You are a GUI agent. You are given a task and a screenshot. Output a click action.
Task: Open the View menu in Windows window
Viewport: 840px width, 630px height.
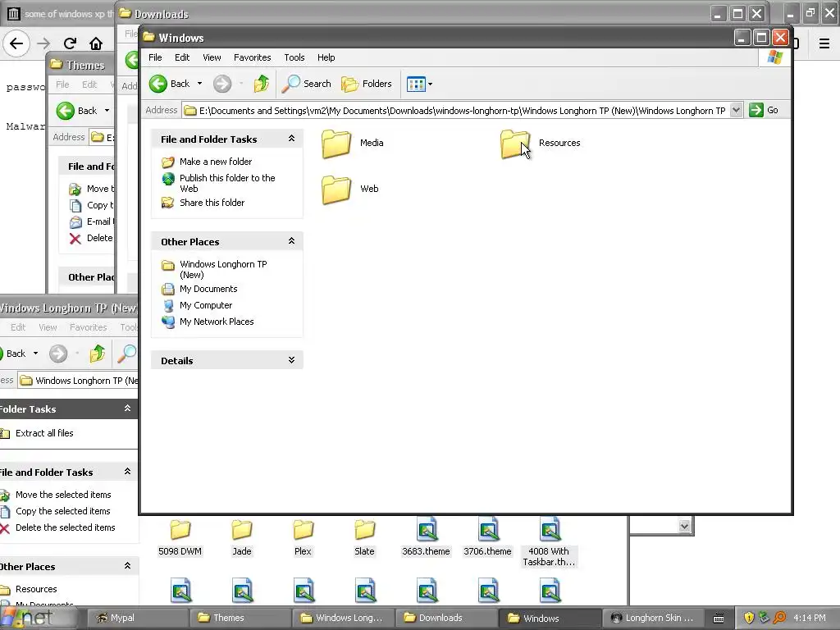pyautogui.click(x=212, y=57)
